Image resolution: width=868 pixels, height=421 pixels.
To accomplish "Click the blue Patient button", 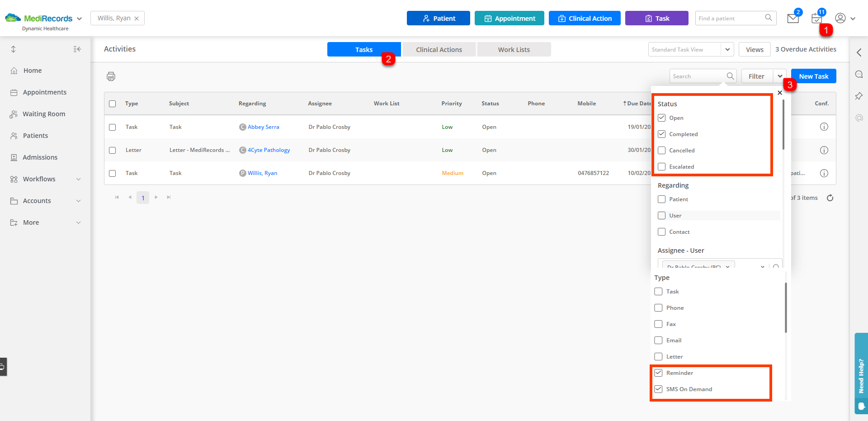I will [439, 18].
